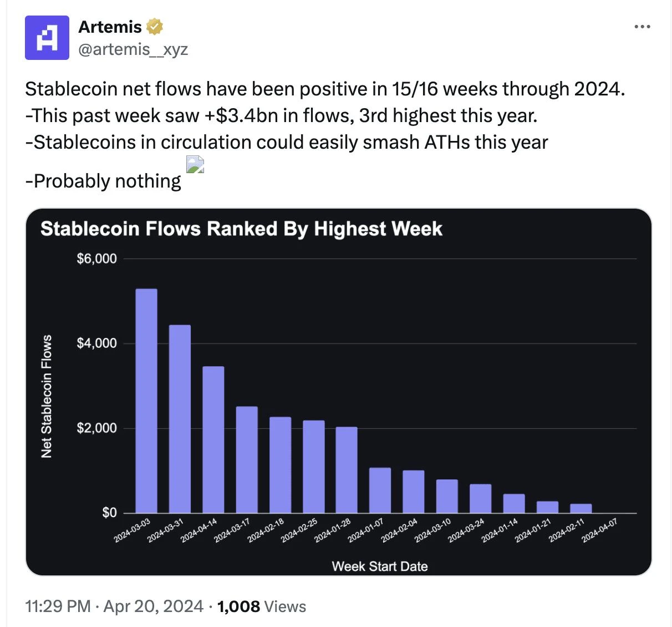Click the gold verified badge icon
Viewport: 672px width, 627px height.
pos(154,26)
